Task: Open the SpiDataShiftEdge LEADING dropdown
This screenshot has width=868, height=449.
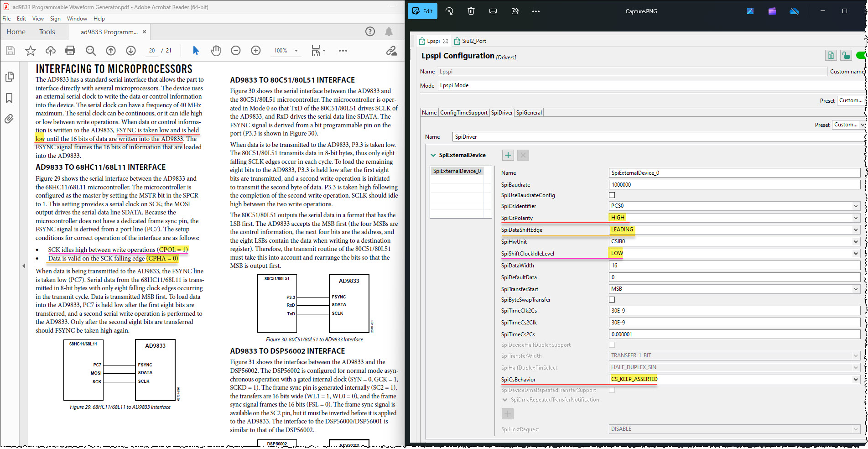Action: pyautogui.click(x=734, y=230)
